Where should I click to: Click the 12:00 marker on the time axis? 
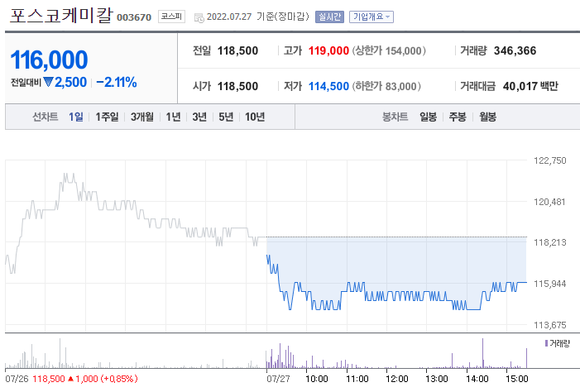click(x=396, y=379)
